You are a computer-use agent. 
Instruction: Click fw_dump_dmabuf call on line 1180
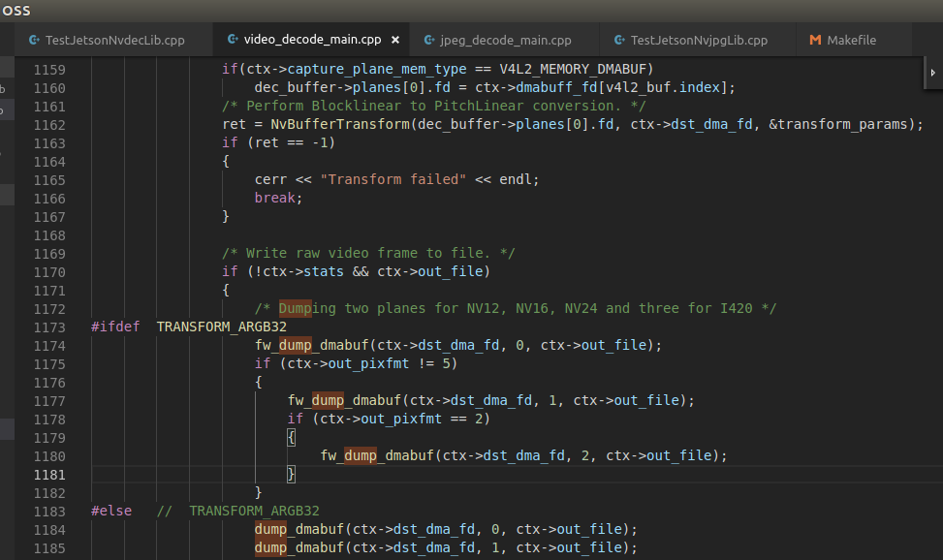[376, 456]
